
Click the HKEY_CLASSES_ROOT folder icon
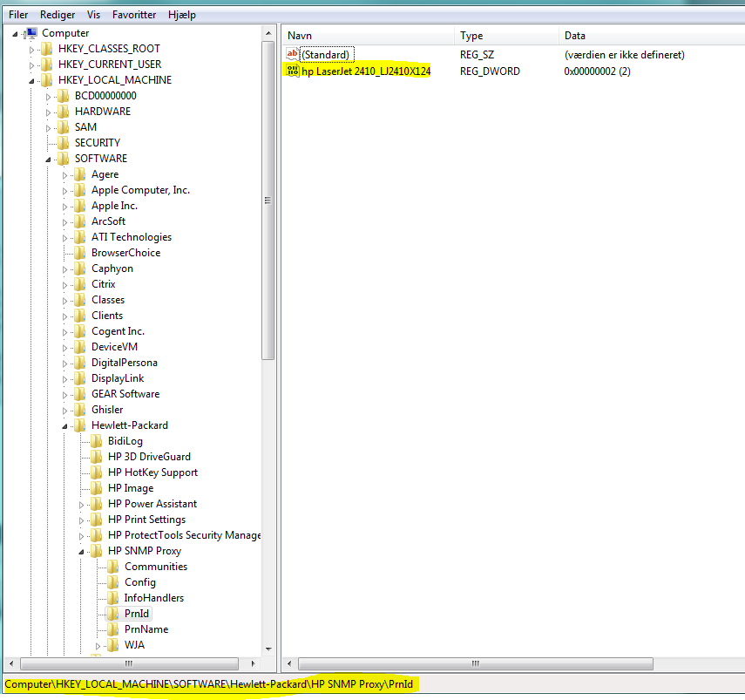tap(46, 49)
